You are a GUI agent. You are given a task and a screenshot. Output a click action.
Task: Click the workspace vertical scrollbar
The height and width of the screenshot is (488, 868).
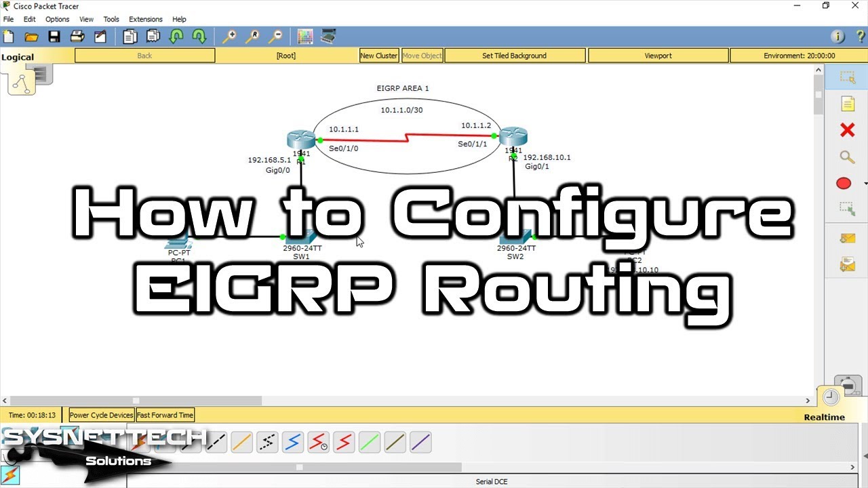tap(818, 94)
